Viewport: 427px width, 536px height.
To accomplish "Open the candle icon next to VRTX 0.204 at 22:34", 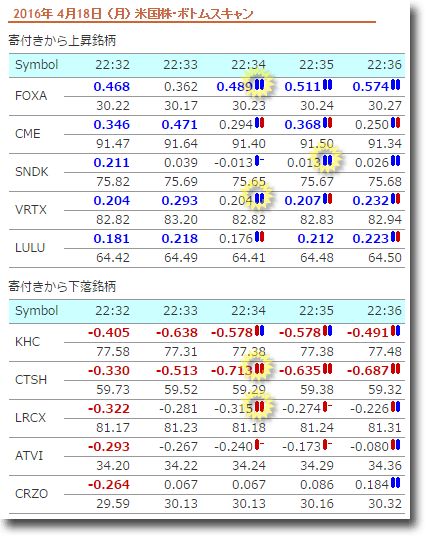I will coord(259,198).
